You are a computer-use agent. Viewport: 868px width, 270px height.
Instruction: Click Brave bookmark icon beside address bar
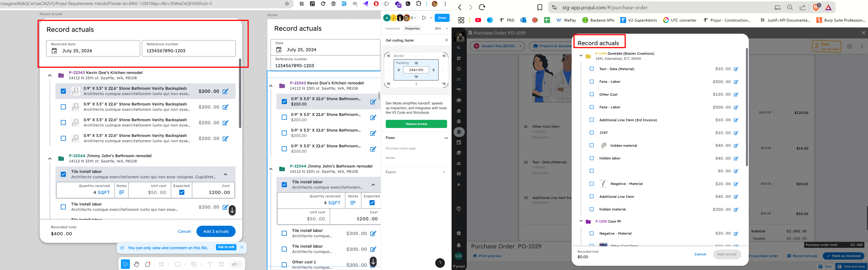tap(540, 7)
